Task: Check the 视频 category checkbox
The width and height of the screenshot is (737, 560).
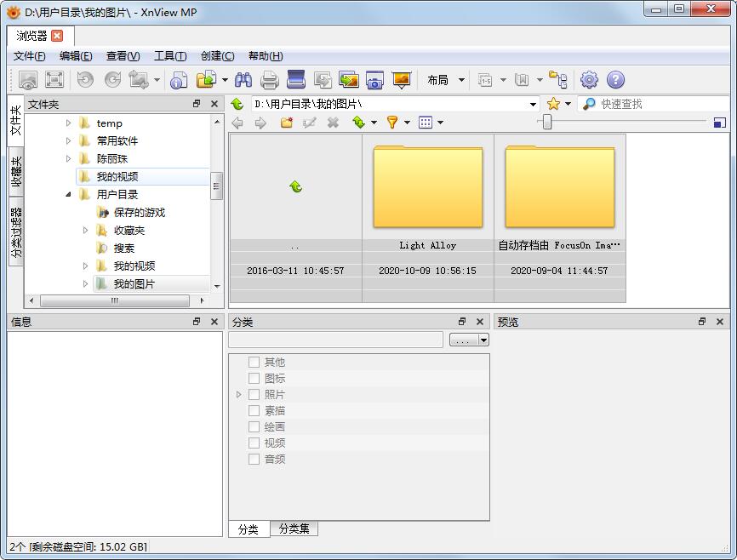Action: (253, 442)
